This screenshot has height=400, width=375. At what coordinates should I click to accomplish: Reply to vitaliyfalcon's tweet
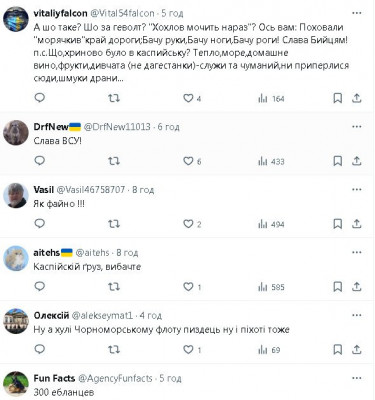pos(40,98)
